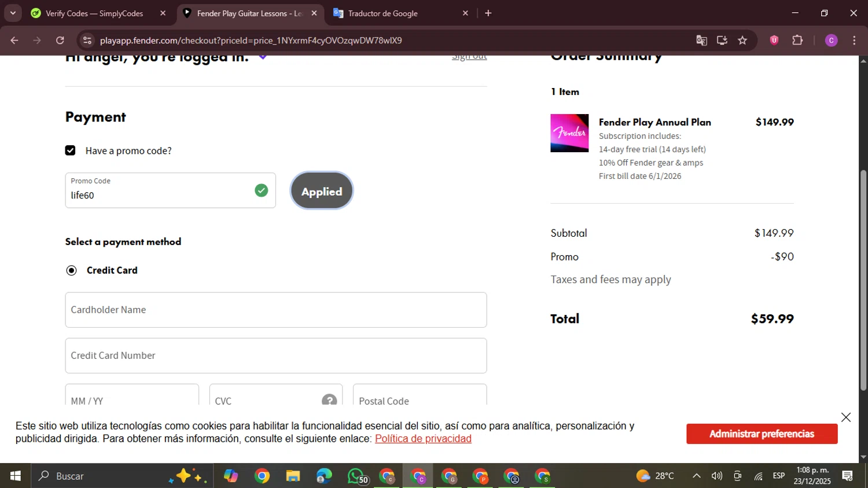Screen dimensions: 868x488
Task: Click the page vertical scrollbar thumb
Action: point(863,280)
